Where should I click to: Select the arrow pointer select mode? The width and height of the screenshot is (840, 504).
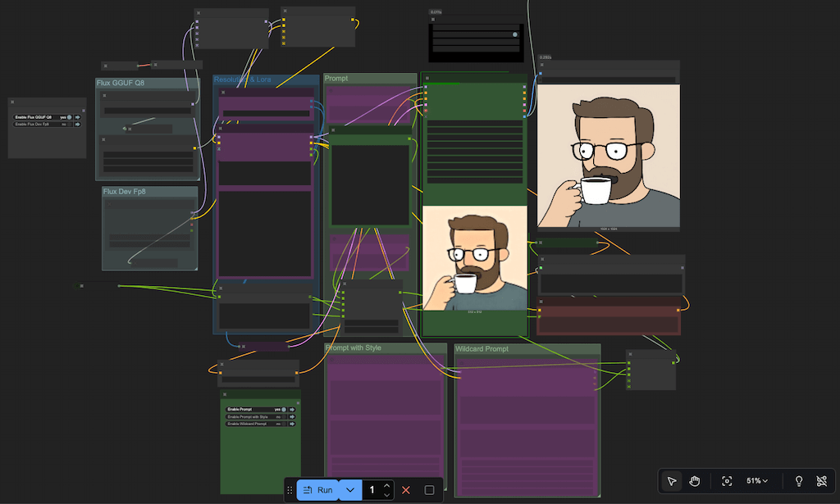[x=672, y=481]
